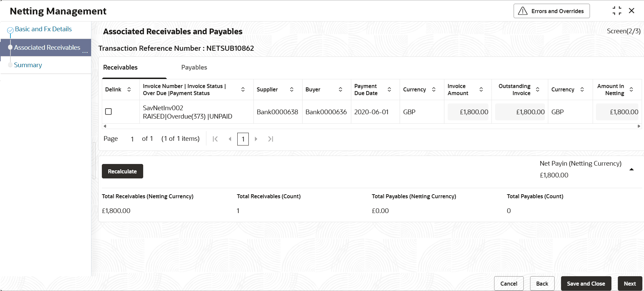
Task: Click table scroll right arrow
Action: coord(639,126)
